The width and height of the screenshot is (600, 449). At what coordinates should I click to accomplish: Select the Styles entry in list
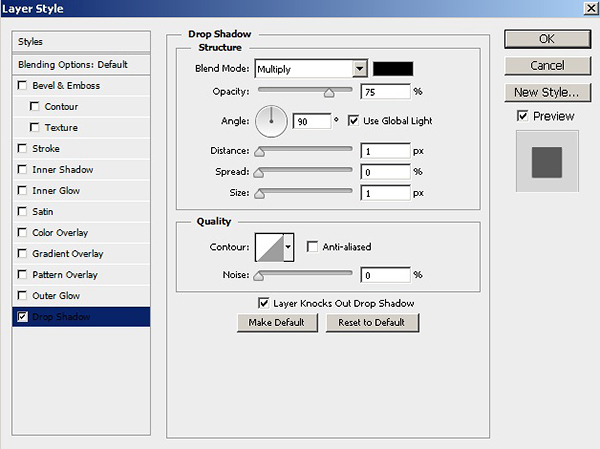tap(81, 41)
